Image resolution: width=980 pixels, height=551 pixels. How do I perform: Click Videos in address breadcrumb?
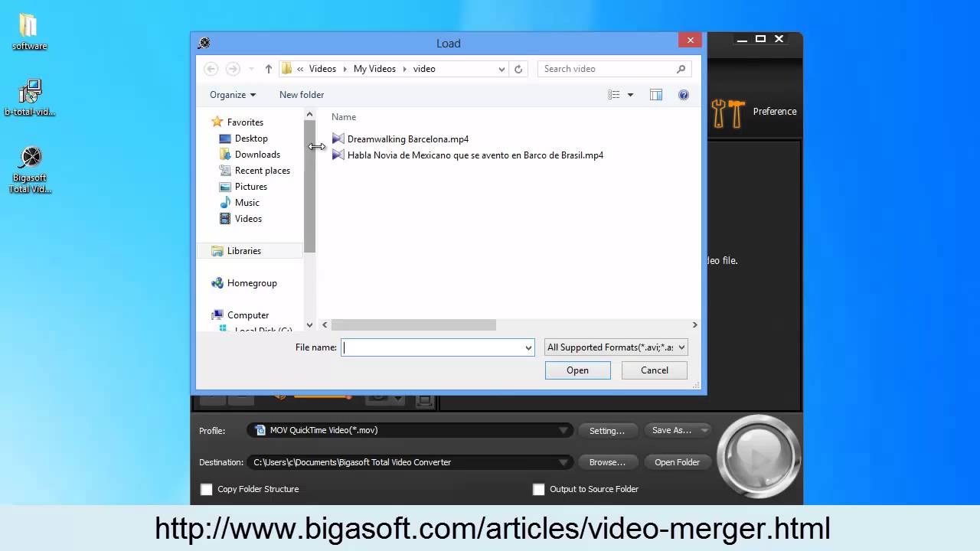pos(322,69)
